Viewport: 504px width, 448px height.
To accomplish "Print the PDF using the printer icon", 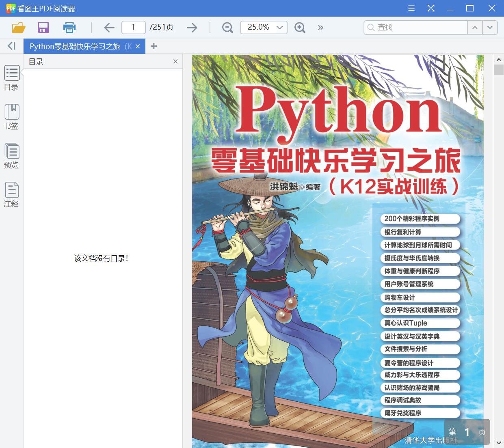I will pos(69,27).
